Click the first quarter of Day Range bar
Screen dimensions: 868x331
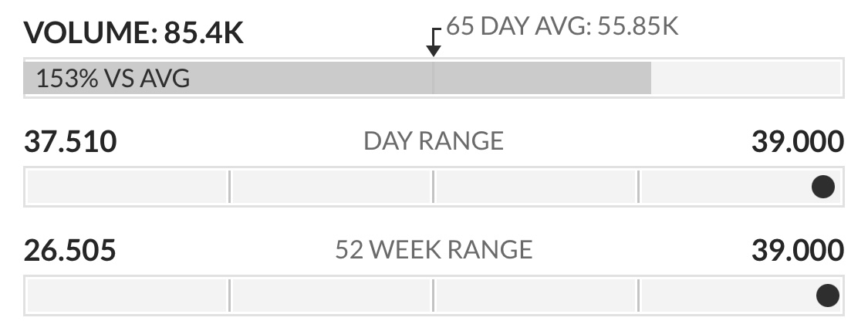click(127, 187)
